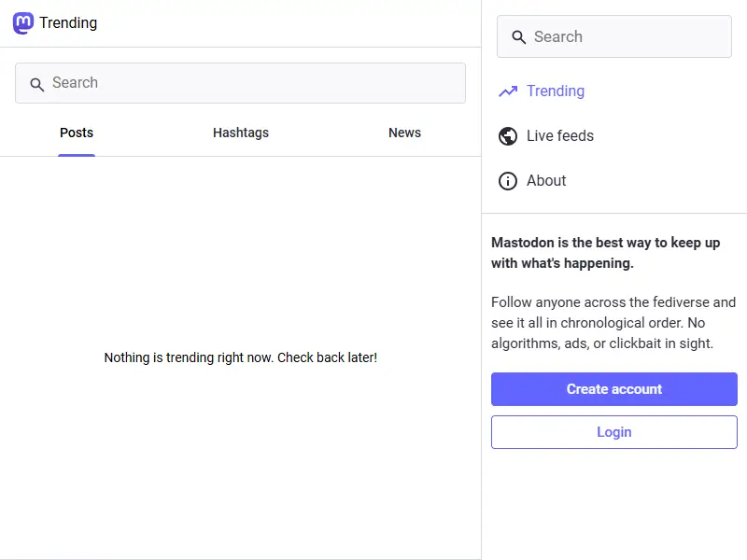
Task: Open the About page
Action: pyautogui.click(x=546, y=180)
